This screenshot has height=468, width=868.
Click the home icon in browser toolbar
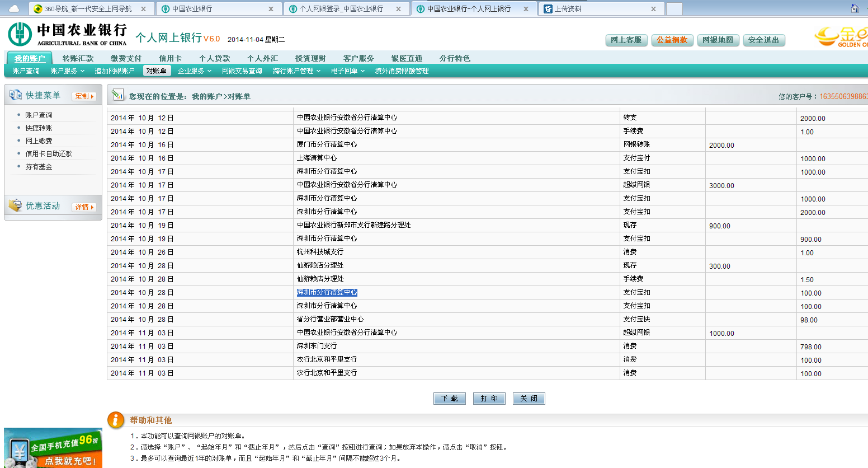[x=854, y=8]
